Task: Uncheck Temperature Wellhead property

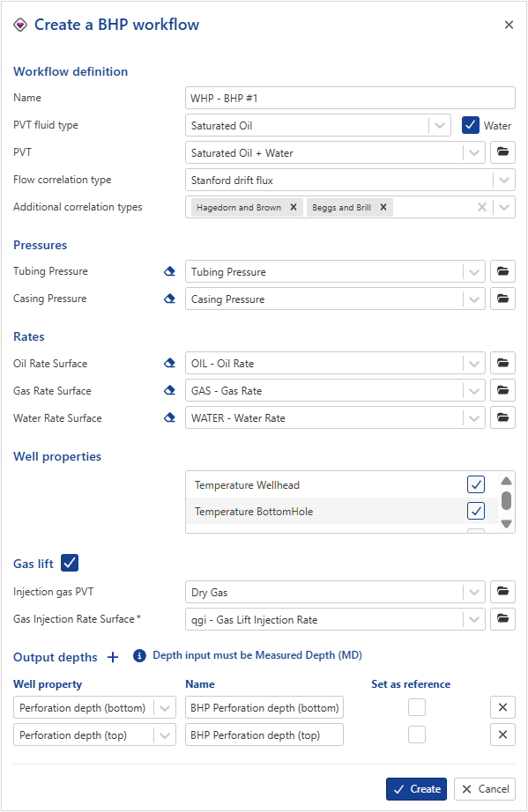Action: pyautogui.click(x=476, y=484)
